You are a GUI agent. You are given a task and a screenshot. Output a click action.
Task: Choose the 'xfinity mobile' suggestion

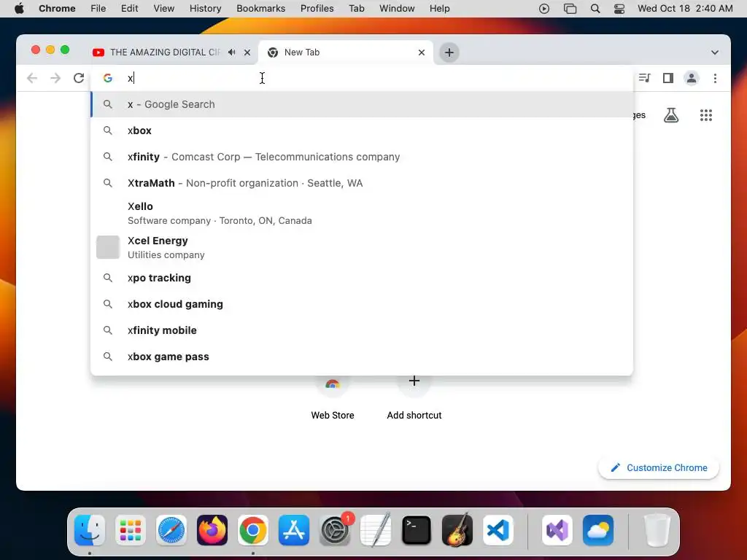pyautogui.click(x=362, y=330)
